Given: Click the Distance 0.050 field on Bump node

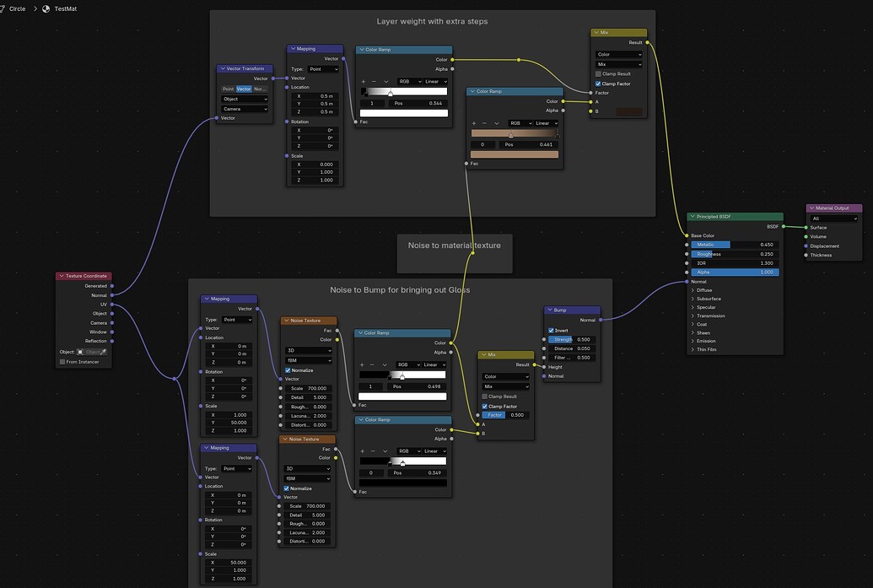Looking at the screenshot, I should (572, 348).
